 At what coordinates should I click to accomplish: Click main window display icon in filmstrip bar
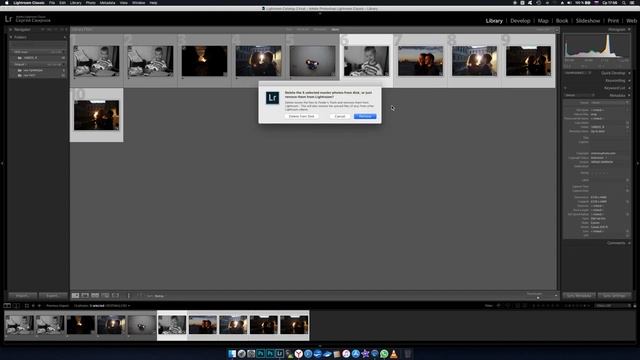click(7, 306)
